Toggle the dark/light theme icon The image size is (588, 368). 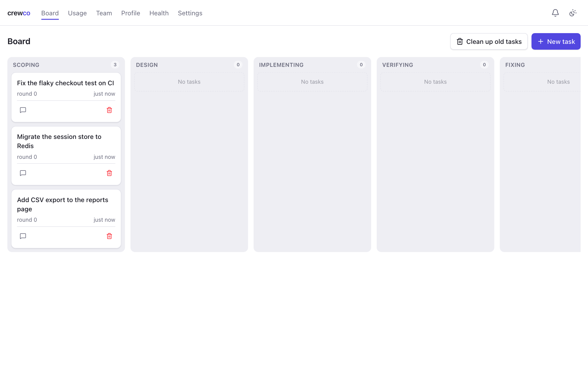[573, 13]
